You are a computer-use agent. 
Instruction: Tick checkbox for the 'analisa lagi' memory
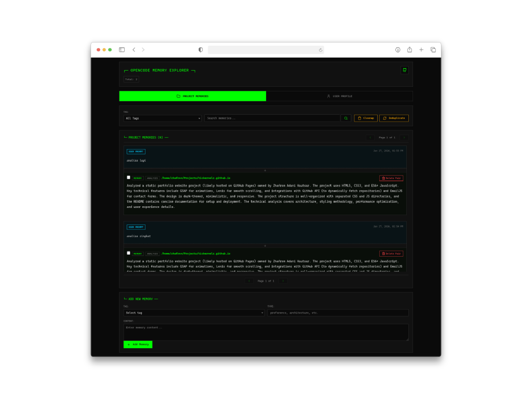pyautogui.click(x=129, y=178)
